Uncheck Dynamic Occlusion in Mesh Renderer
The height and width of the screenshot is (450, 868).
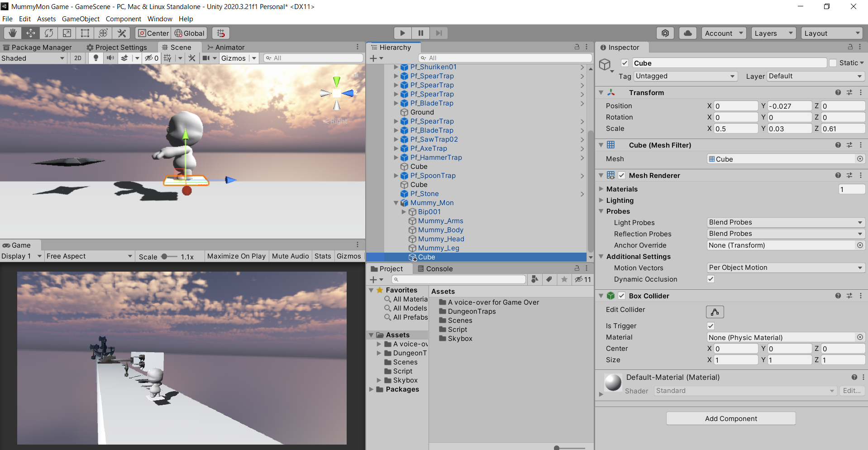pyautogui.click(x=710, y=279)
